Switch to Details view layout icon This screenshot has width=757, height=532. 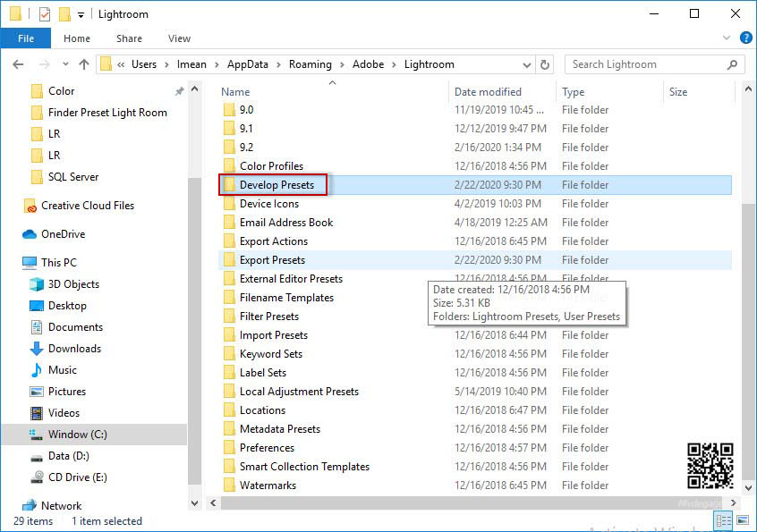[723, 521]
